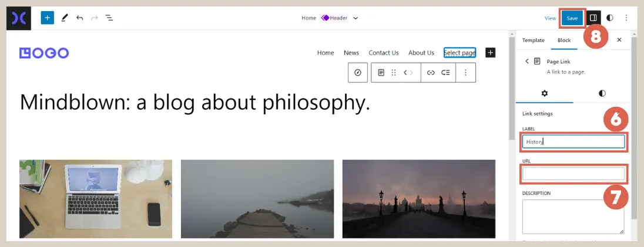Screen dimensions: 644x247
Task: Click the Link settings panel heading
Action: coord(538,113)
